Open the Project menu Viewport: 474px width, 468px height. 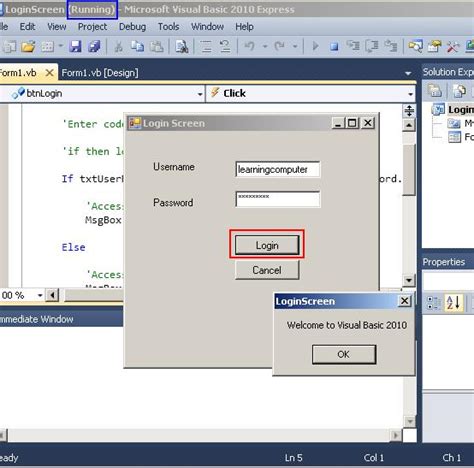[92, 27]
